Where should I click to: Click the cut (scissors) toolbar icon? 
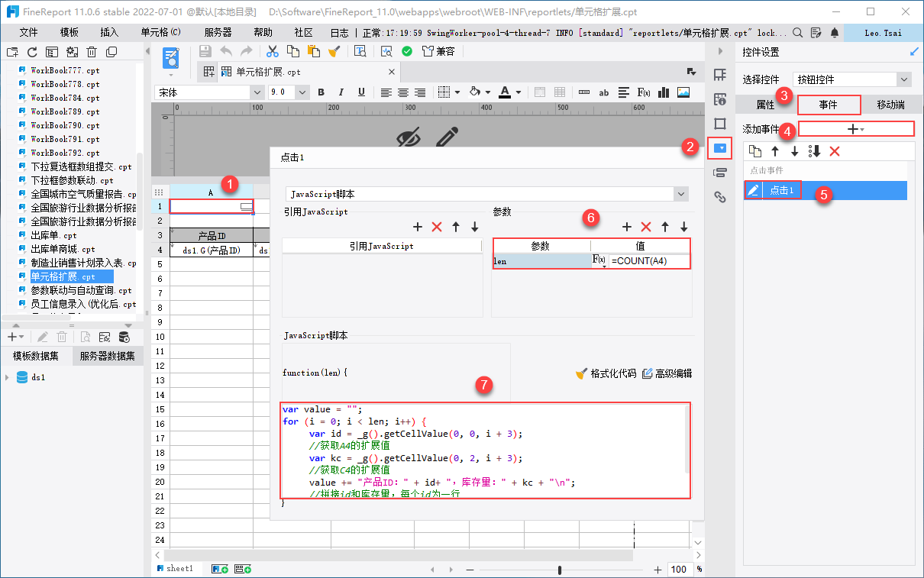click(x=272, y=51)
